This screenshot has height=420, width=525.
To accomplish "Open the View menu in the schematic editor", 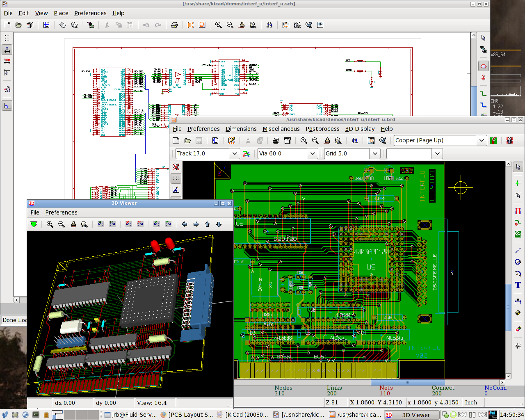I will click(41, 13).
